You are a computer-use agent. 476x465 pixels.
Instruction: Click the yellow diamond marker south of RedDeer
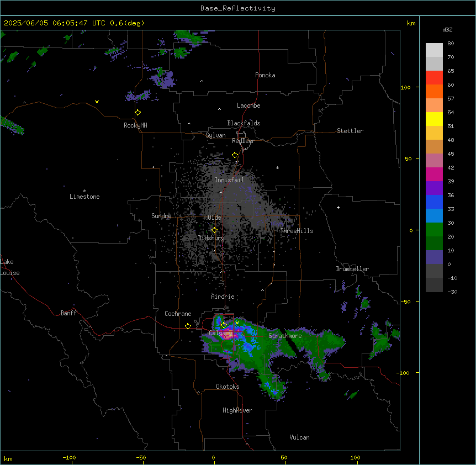[x=235, y=155]
